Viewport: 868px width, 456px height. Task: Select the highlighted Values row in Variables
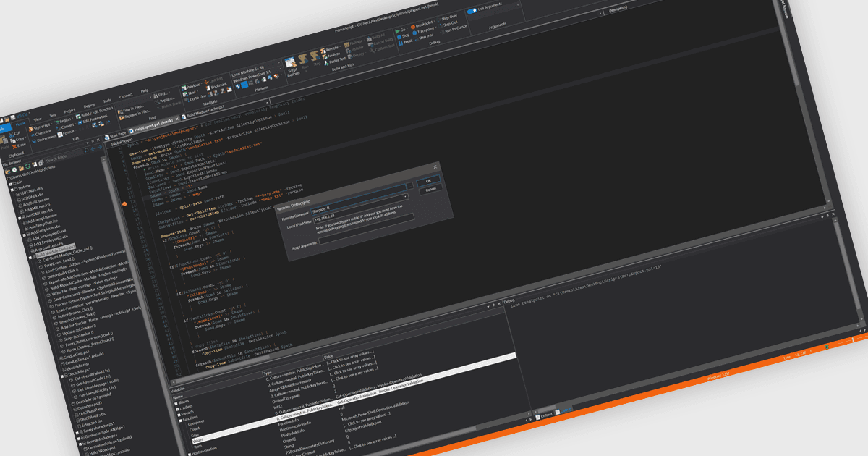(353, 398)
